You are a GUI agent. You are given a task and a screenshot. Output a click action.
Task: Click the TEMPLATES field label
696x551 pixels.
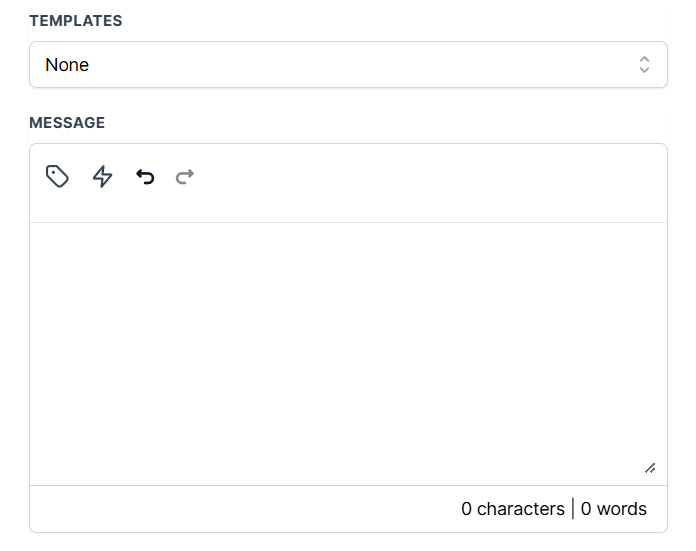click(x=75, y=21)
